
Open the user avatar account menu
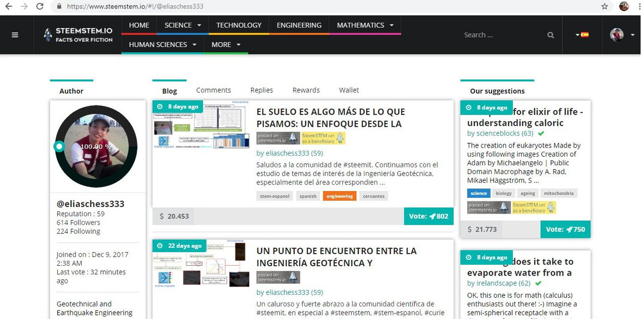(x=622, y=35)
